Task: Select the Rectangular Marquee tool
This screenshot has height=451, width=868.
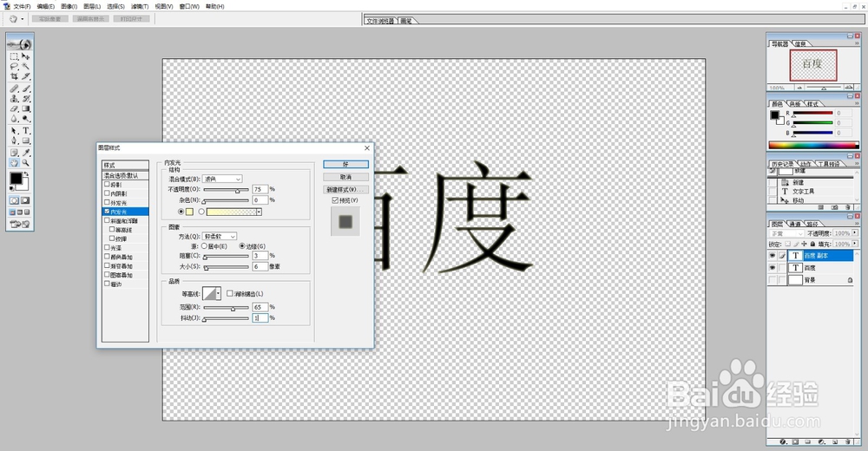Action: coord(15,56)
